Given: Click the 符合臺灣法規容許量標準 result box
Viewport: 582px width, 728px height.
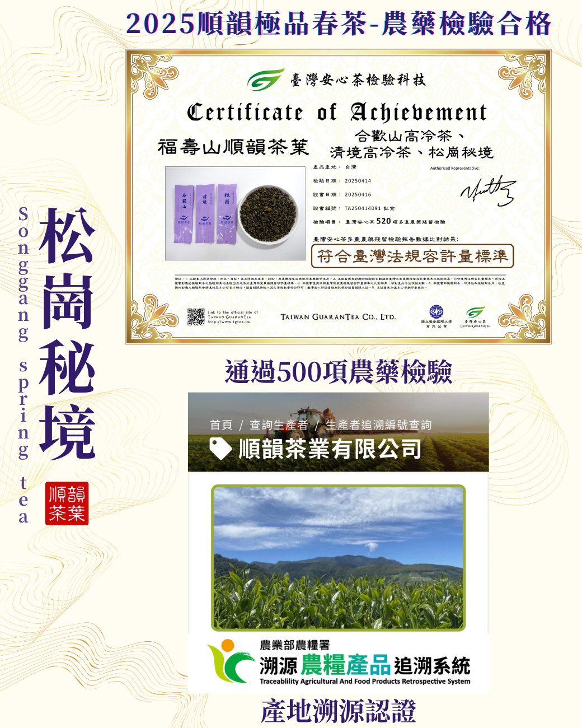Looking at the screenshot, I should (412, 256).
